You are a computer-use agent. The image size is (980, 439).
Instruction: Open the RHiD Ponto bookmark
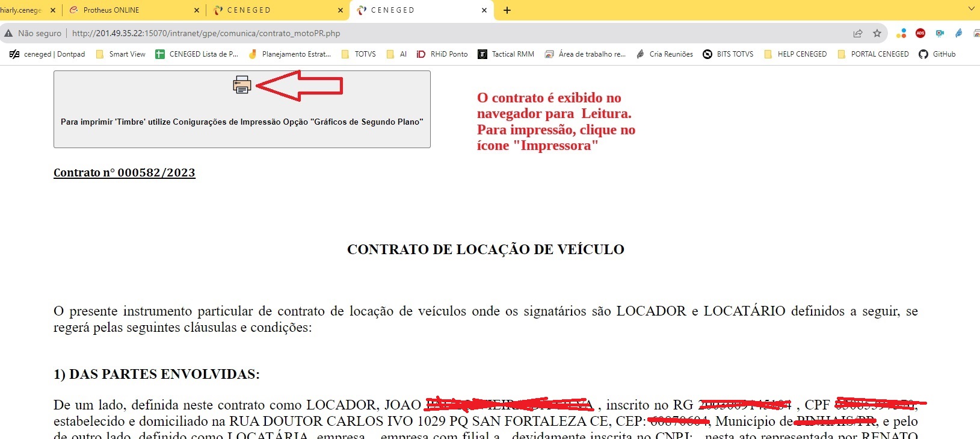click(x=442, y=54)
